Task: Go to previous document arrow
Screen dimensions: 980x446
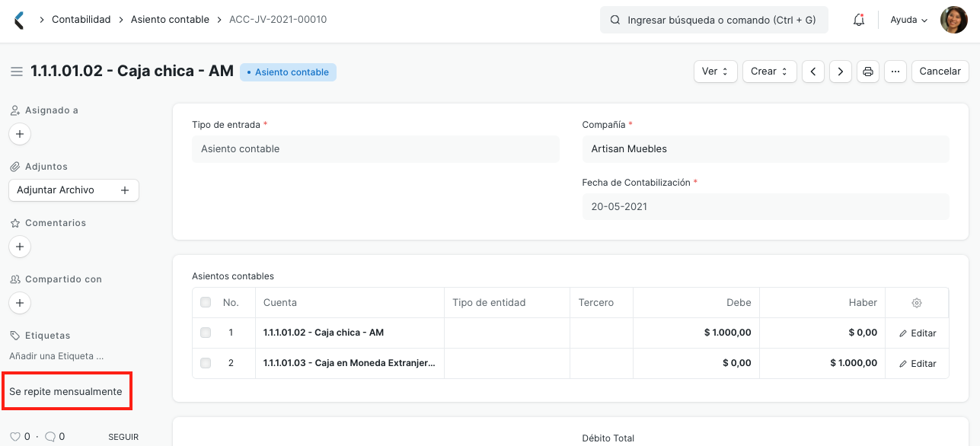Action: [813, 72]
